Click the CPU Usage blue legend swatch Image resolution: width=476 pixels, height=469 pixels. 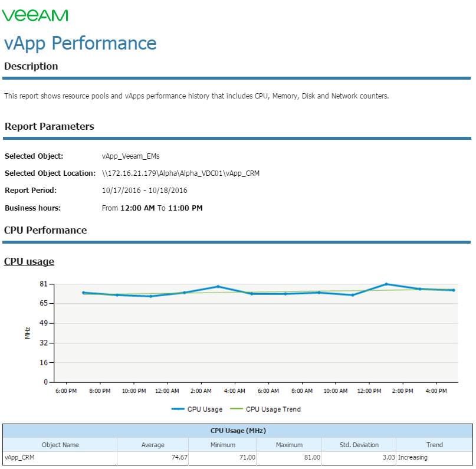pyautogui.click(x=178, y=409)
